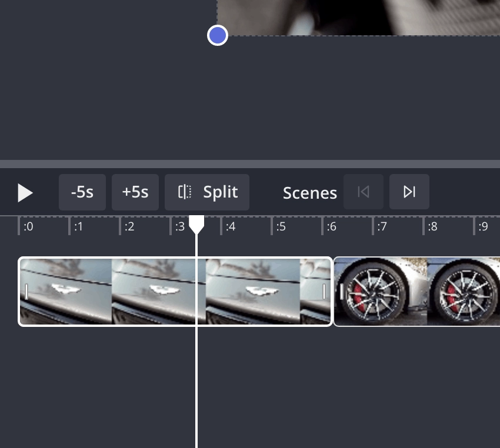500x448 pixels.
Task: Click the :7 mark on the timeline ruler
Action: 381,226
